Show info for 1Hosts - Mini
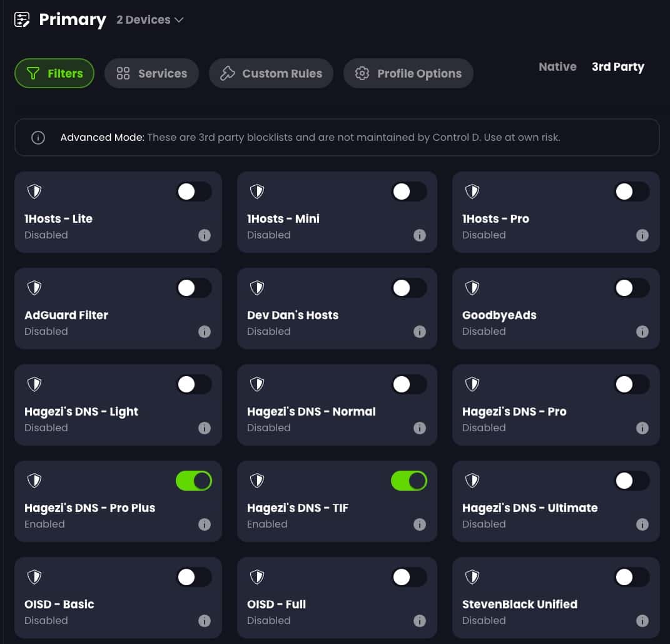Screen dimensions: 670x644 [420, 235]
